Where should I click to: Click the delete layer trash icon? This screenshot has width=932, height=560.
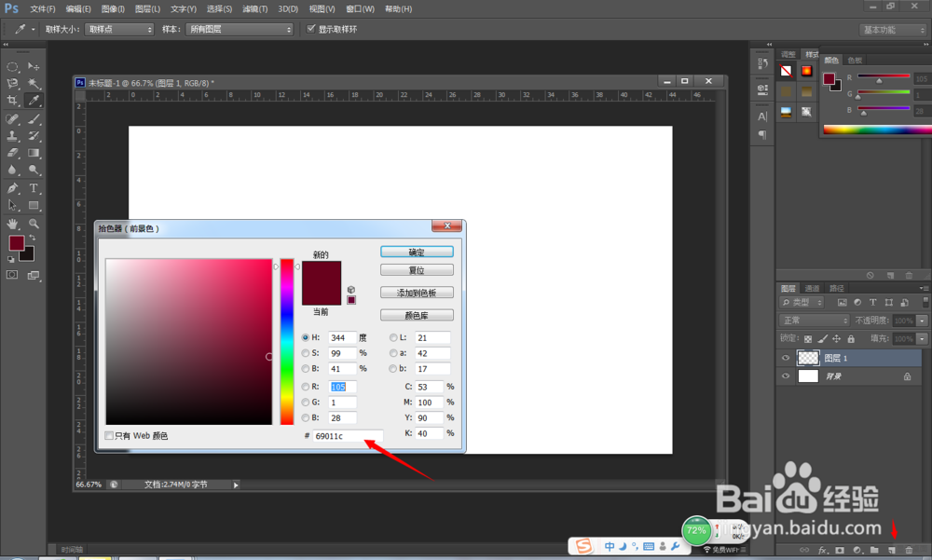tap(909, 551)
